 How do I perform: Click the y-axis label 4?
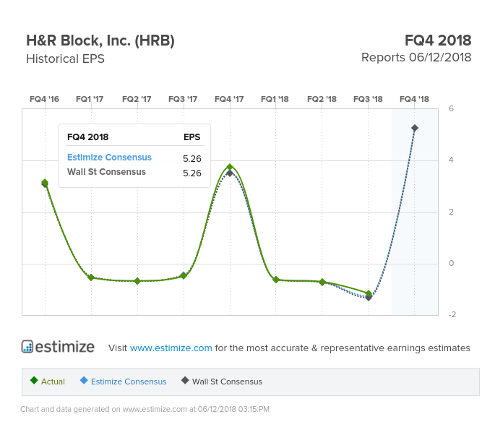451,160
